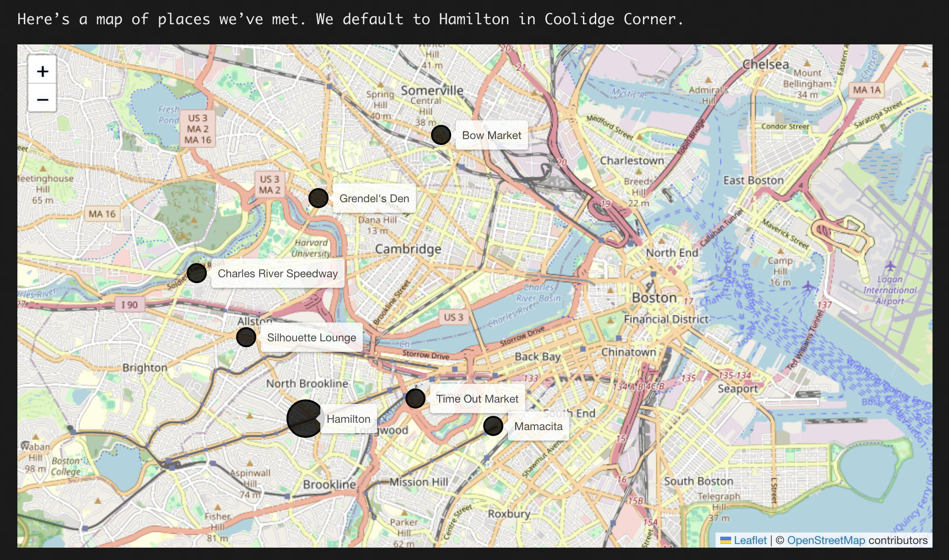Click the Logan International Airport map label
Screen dimensions: 949x560
click(890, 290)
